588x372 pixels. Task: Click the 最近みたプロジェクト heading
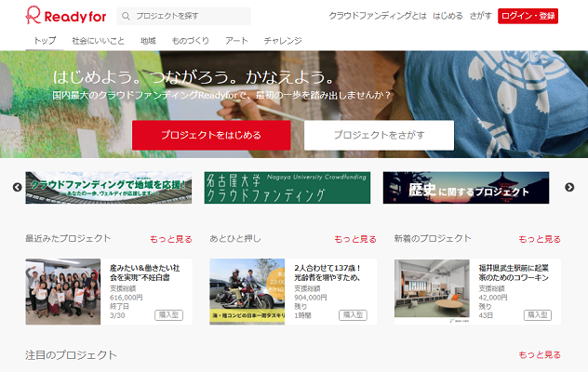(68, 238)
